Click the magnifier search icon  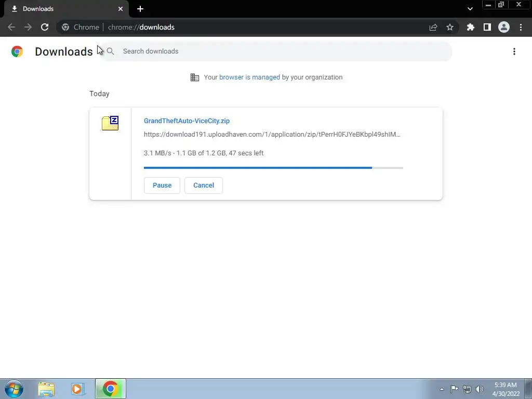point(110,51)
